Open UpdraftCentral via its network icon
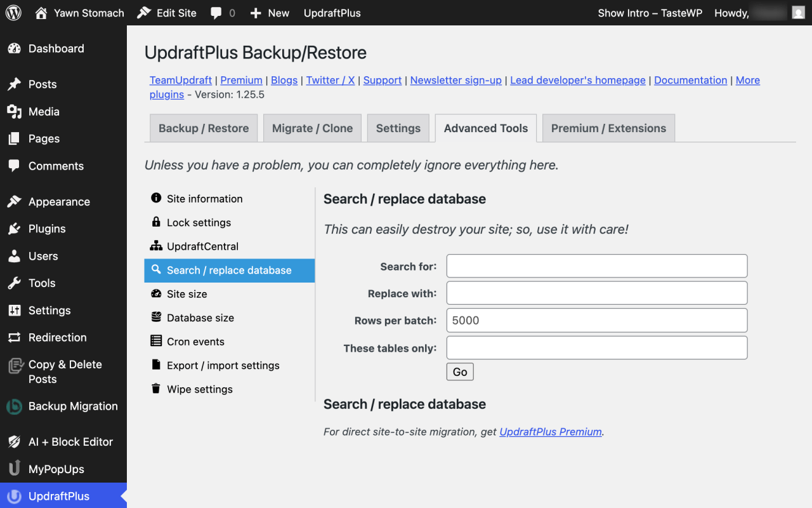 tap(156, 246)
